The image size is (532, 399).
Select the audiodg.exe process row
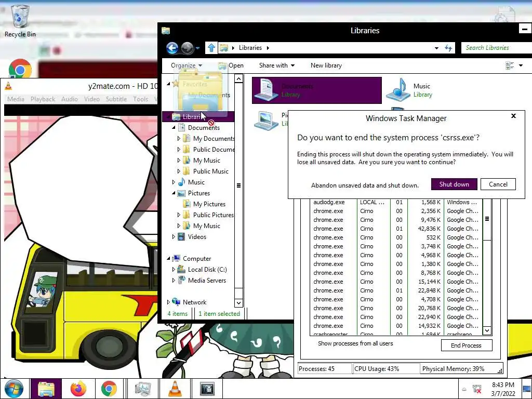pos(395,202)
